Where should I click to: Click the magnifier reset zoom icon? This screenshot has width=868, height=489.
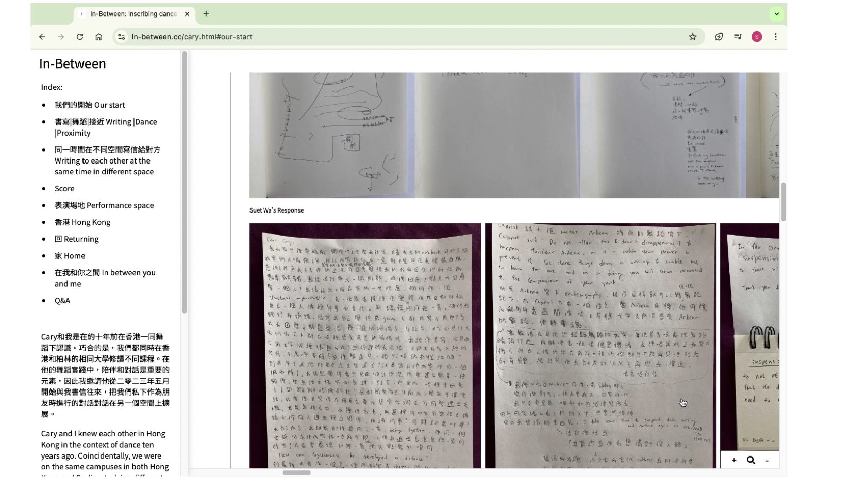click(x=750, y=460)
